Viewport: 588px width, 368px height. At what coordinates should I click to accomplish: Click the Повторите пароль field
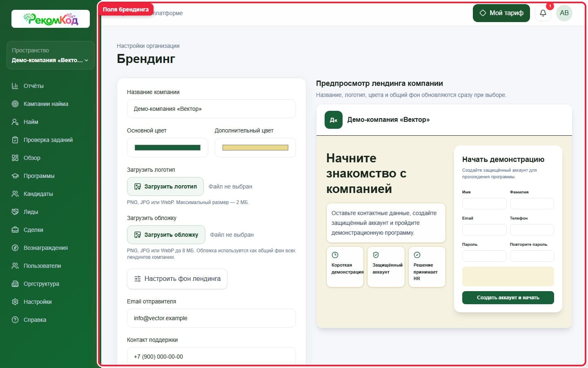(532, 256)
